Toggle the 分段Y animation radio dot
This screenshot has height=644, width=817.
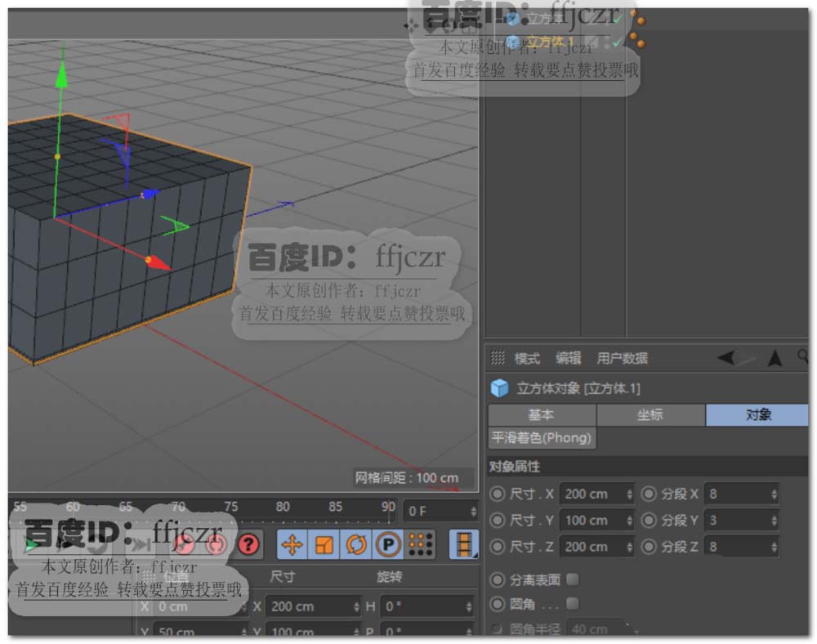649,520
